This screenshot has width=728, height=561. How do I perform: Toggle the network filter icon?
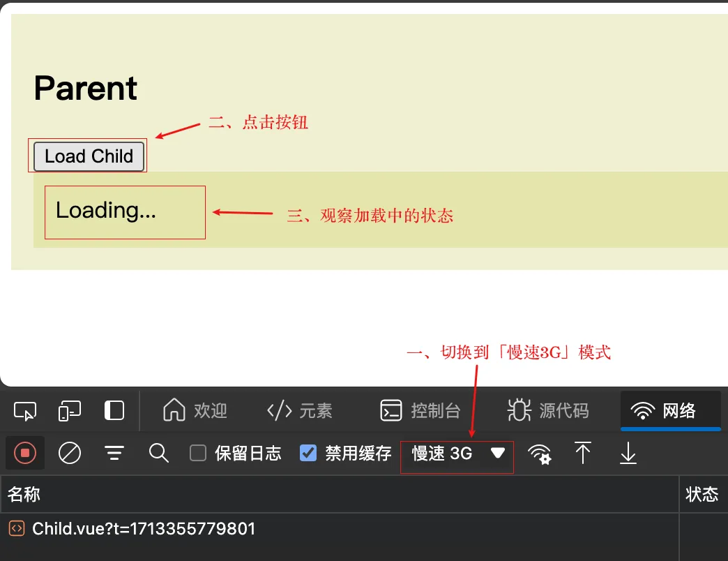pyautogui.click(x=114, y=453)
